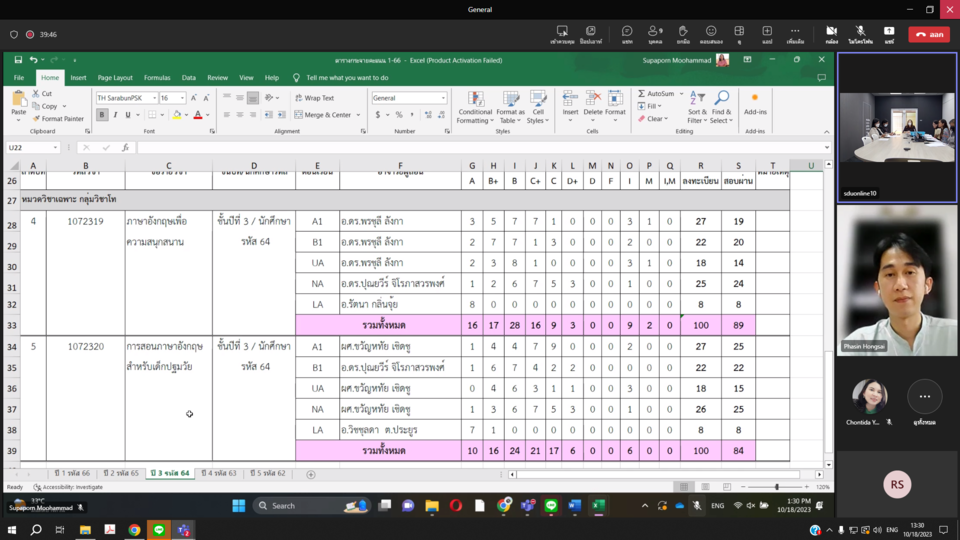Viewport: 960px width, 540px height.
Task: Toggle bottom align button
Action: pyautogui.click(x=253, y=98)
